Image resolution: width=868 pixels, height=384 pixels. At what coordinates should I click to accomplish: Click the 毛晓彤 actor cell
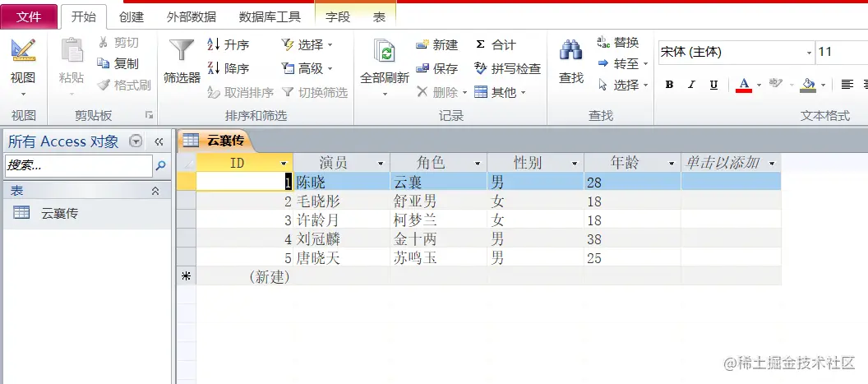click(x=342, y=201)
